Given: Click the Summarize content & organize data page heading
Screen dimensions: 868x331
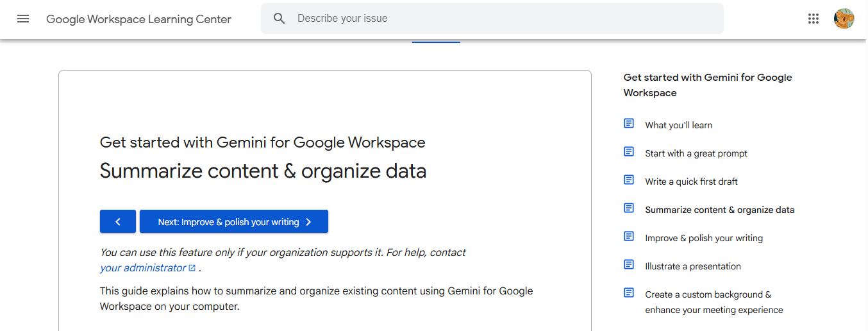Looking at the screenshot, I should [263, 171].
